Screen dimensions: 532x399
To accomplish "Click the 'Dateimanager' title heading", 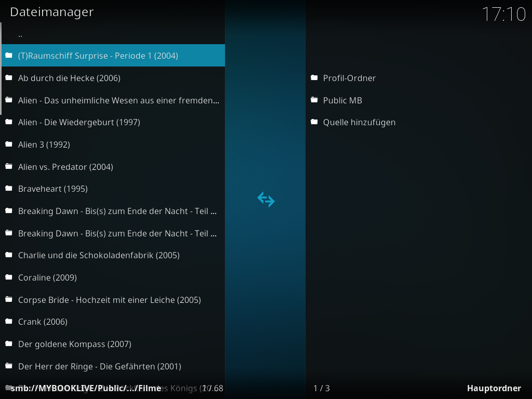I will click(x=52, y=12).
